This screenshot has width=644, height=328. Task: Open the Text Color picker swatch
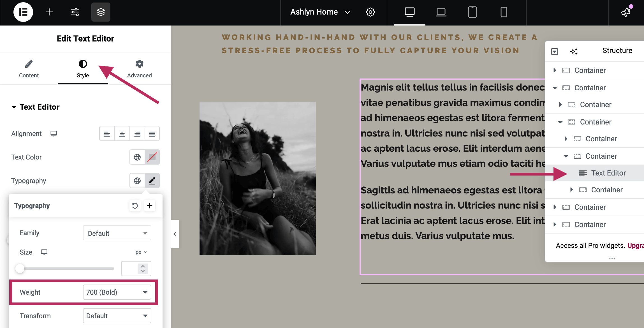coord(152,157)
